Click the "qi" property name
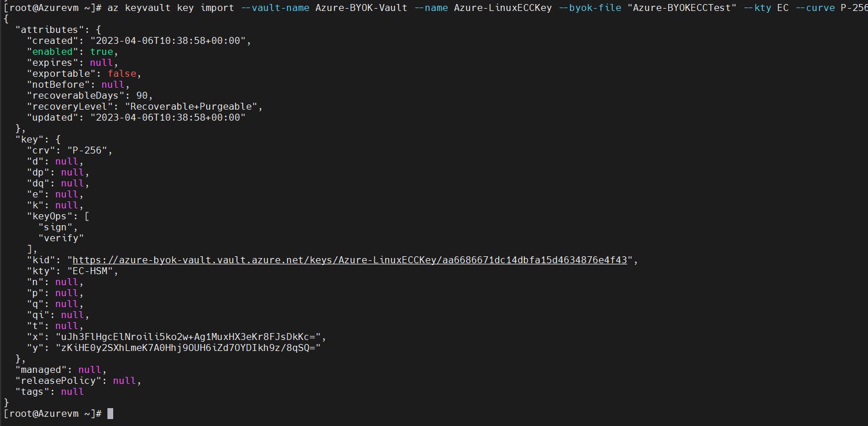Viewport: 868px width, 426px height. 38,315
